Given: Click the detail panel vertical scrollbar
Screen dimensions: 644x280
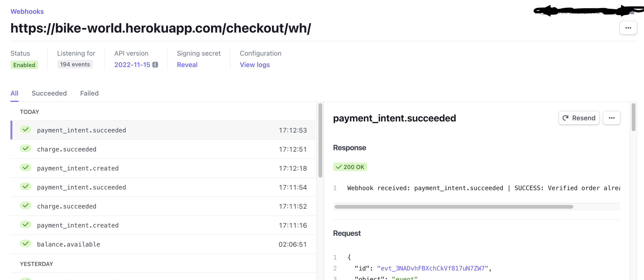Looking at the screenshot, I should click(633, 117).
